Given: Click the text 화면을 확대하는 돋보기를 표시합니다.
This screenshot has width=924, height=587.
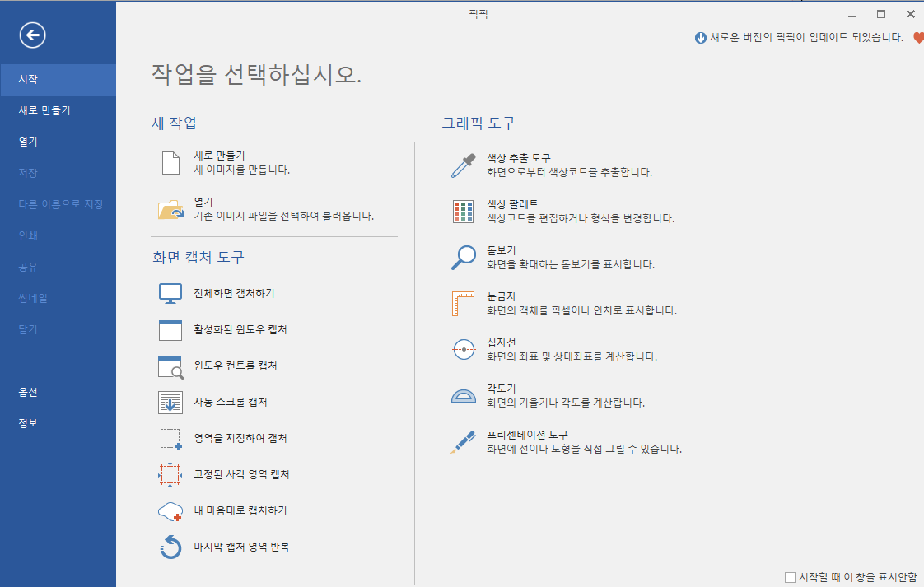Looking at the screenshot, I should (571, 264).
